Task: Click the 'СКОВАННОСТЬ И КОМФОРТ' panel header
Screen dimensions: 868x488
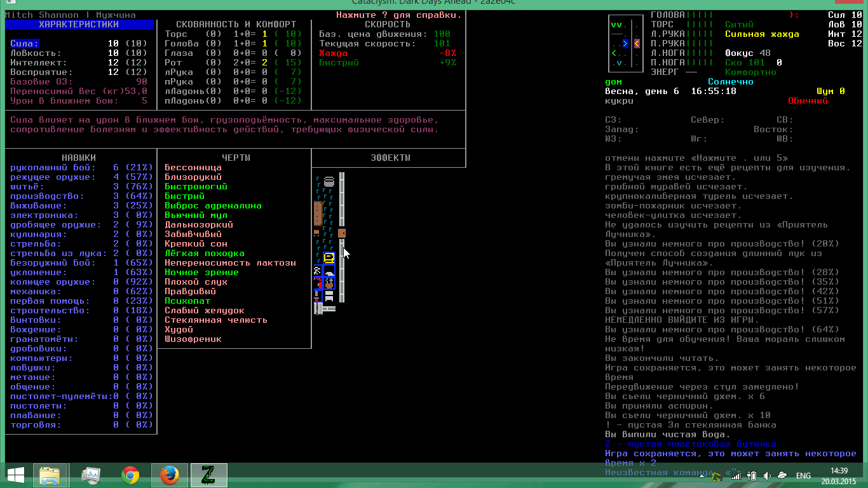Action: [236, 25]
